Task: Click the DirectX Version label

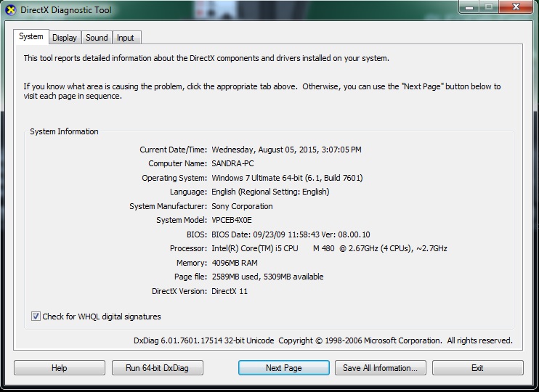Action: (179, 291)
